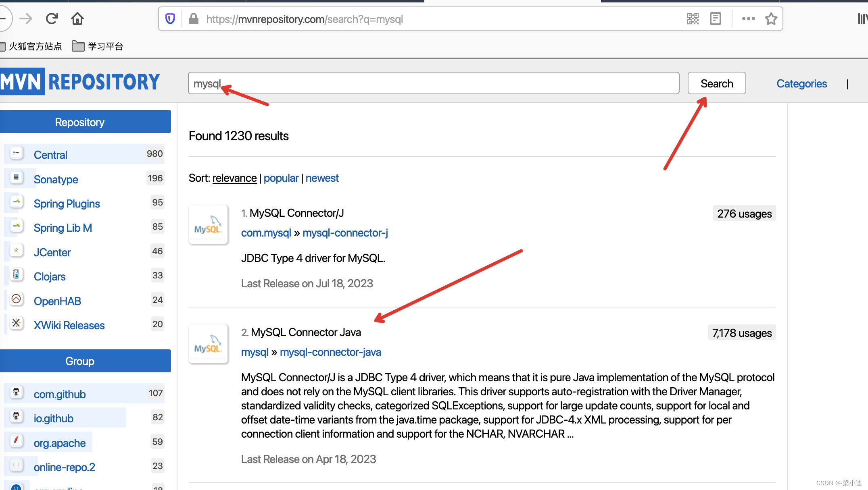The image size is (868, 490).
Task: Bookmark this page with star icon
Action: point(771,19)
